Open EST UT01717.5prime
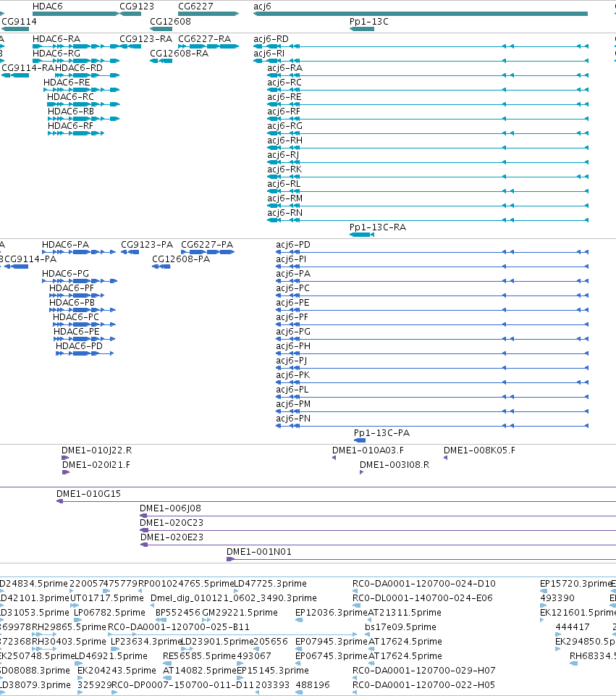 (107, 598)
